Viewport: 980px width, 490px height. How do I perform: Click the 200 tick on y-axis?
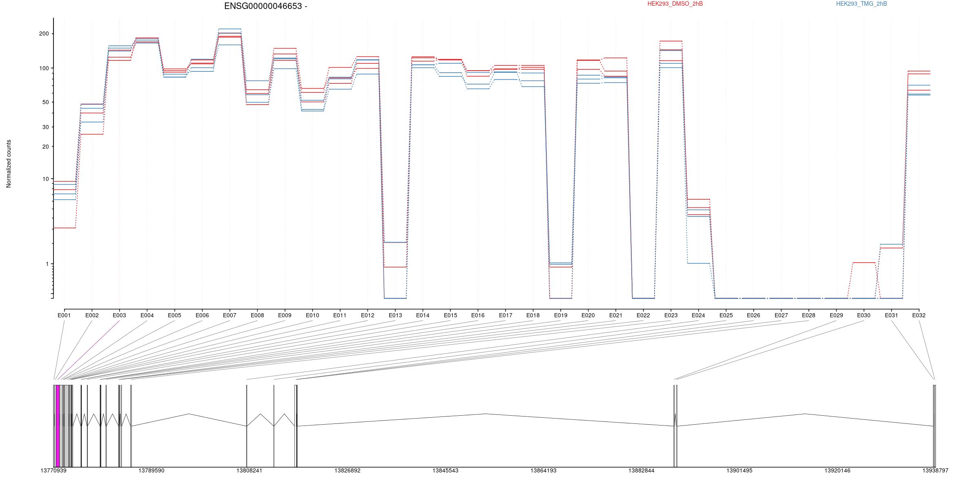44,33
